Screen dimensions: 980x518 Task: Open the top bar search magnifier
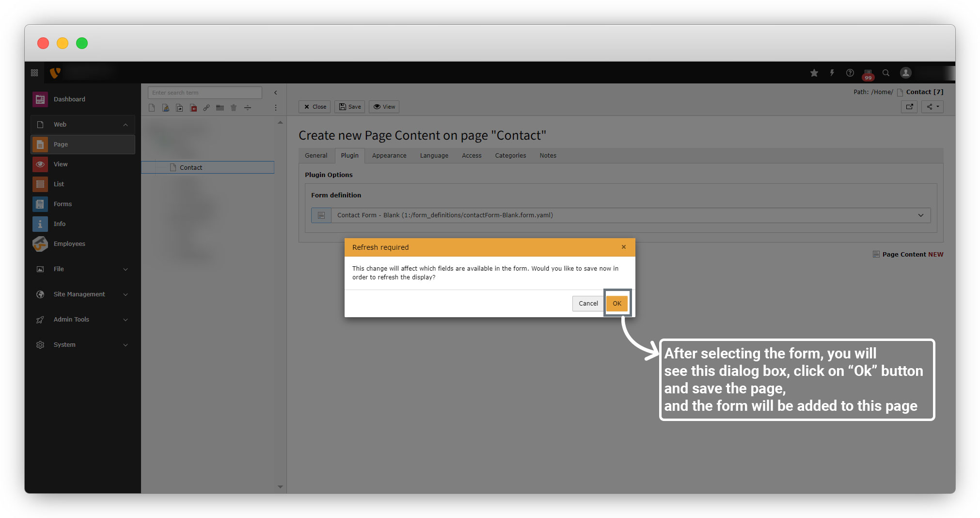886,73
